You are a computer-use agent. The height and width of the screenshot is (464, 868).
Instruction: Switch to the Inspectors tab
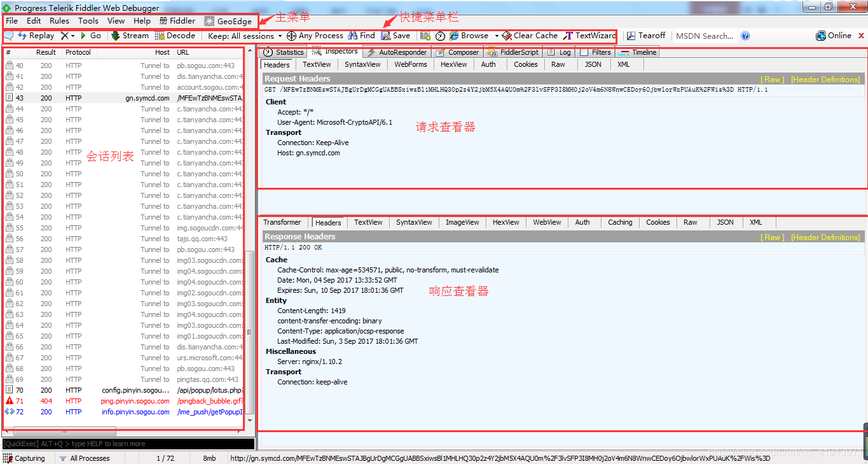pos(335,52)
